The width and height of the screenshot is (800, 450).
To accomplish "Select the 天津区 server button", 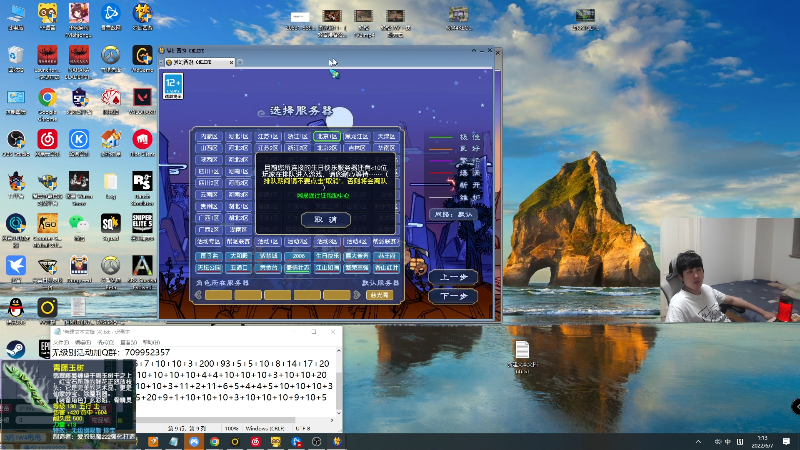I will coord(386,137).
